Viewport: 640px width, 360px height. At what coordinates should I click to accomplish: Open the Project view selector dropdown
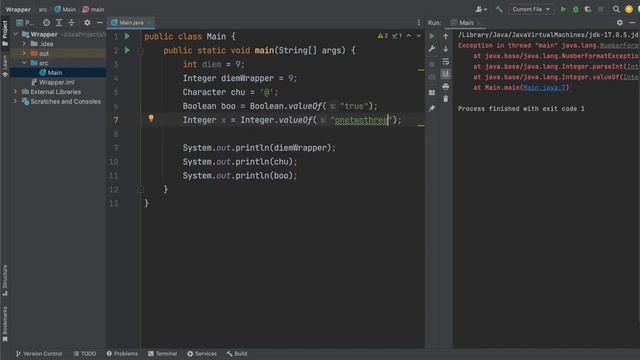[x=25, y=23]
